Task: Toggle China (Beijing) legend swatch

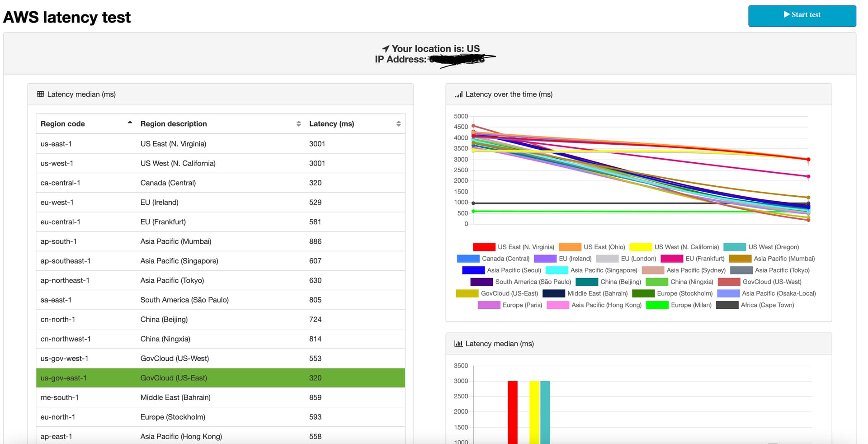Action: 587,282
